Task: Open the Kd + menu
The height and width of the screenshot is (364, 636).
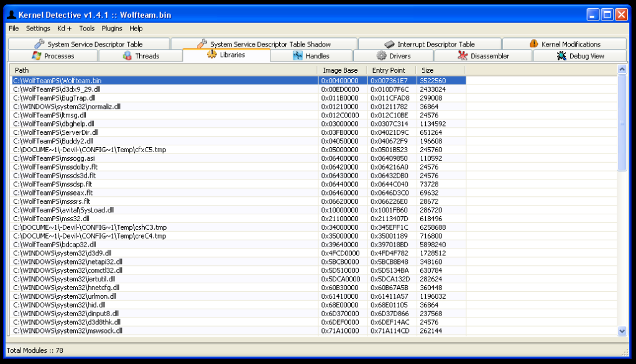Action: 65,29
